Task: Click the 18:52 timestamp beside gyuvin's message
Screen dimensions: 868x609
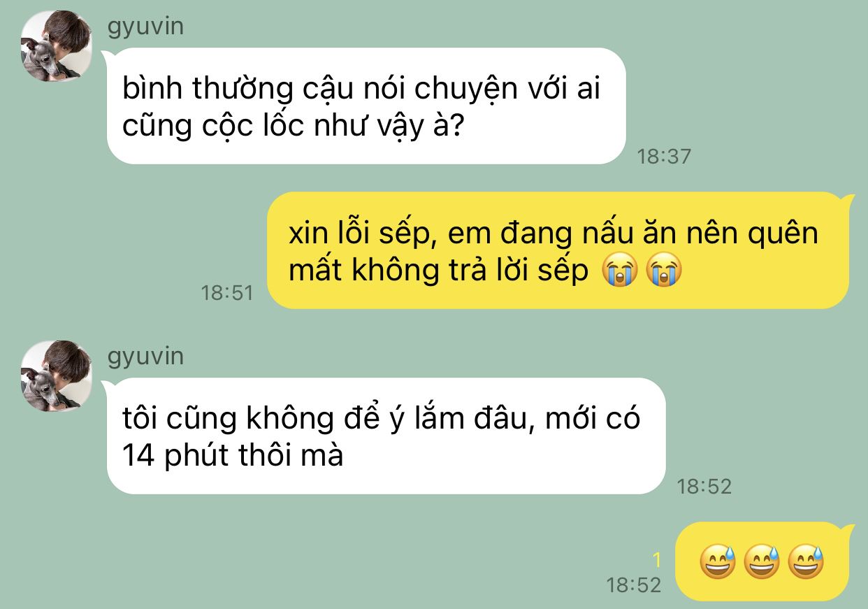Action: [x=704, y=486]
